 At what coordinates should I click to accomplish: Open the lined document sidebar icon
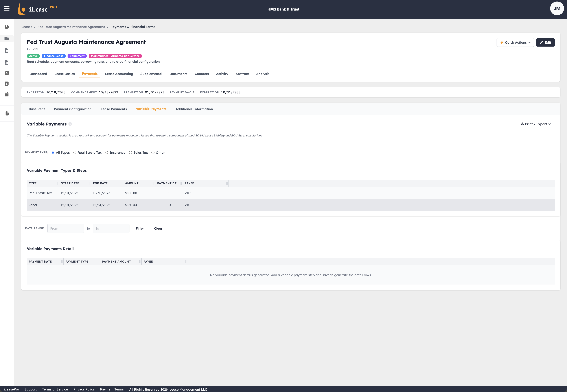coord(7,51)
